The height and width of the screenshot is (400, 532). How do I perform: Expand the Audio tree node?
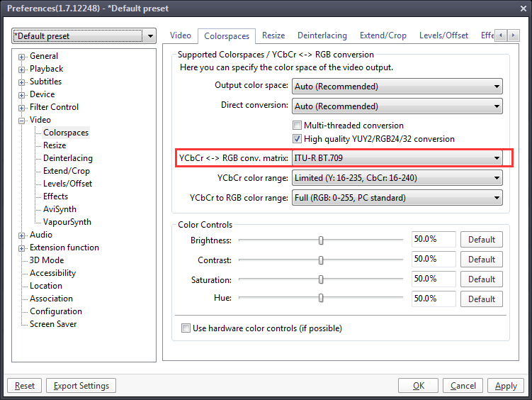pos(22,235)
